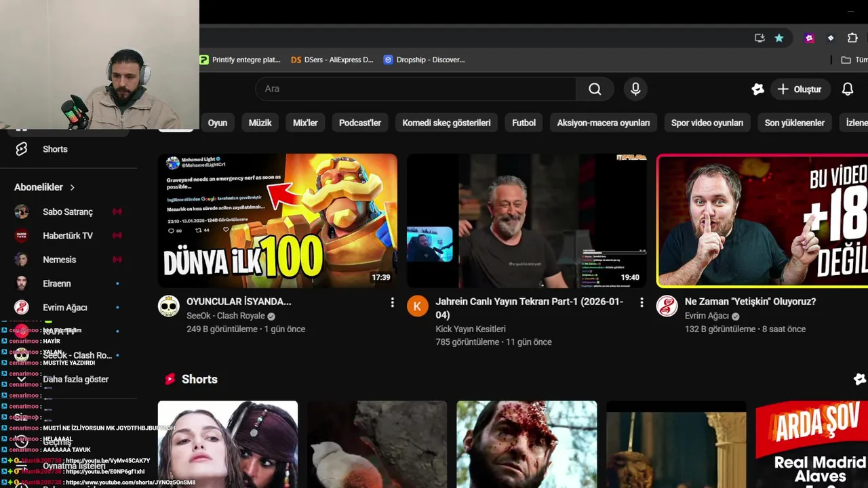Screen dimensions: 868x488
Task: Click the install app icon in address bar
Action: 759,38
